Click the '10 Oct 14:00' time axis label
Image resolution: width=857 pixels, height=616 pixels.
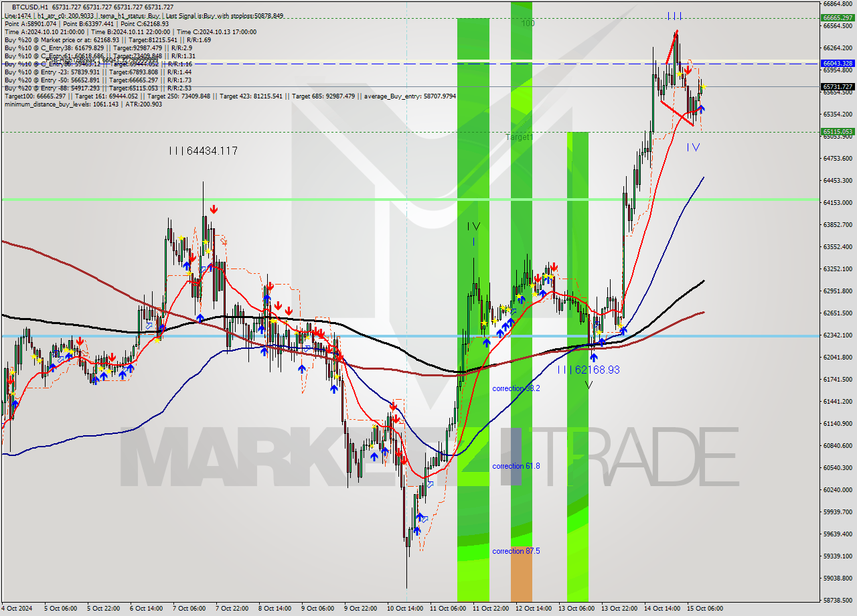click(x=404, y=609)
